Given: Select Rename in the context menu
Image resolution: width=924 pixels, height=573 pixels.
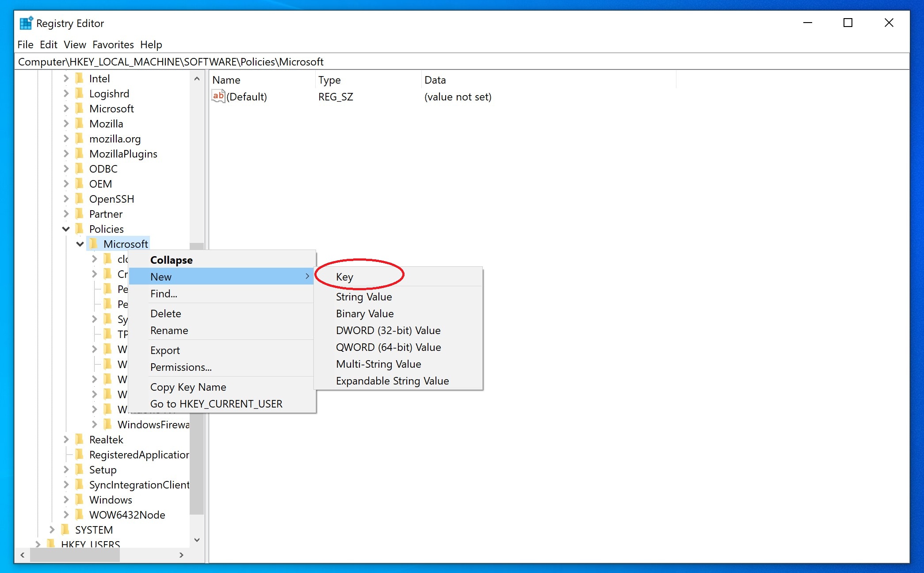Looking at the screenshot, I should (221, 330).
